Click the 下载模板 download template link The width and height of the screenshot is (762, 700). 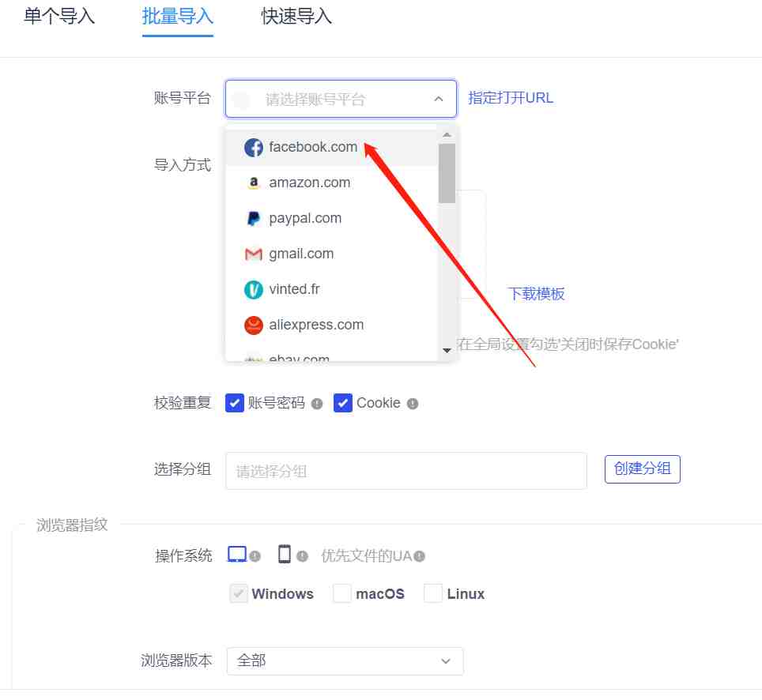pyautogui.click(x=537, y=294)
